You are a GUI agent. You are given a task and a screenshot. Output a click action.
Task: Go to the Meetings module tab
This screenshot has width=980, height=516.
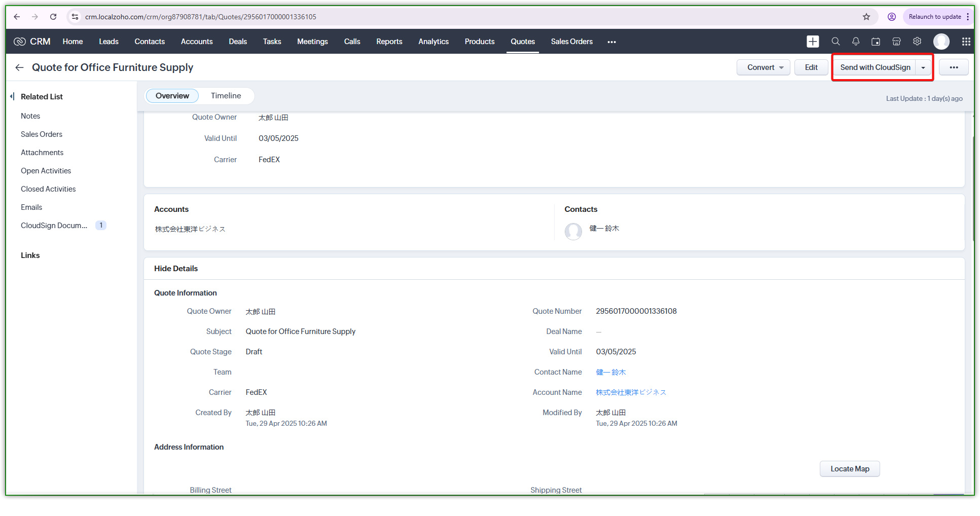pos(312,42)
